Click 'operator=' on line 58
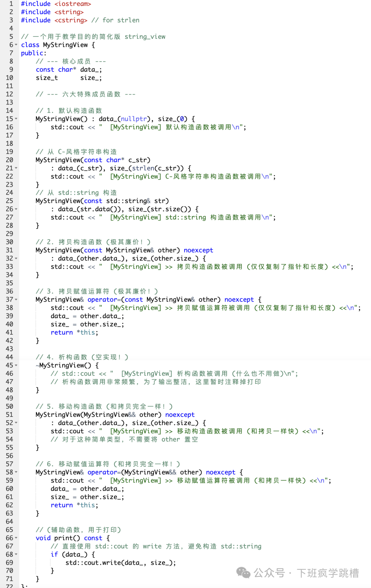 point(104,473)
